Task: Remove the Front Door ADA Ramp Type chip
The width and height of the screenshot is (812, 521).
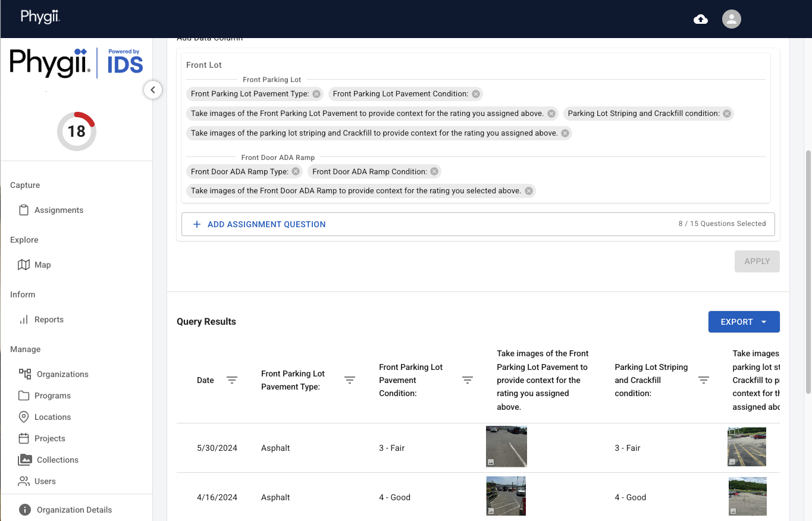Action: [296, 172]
